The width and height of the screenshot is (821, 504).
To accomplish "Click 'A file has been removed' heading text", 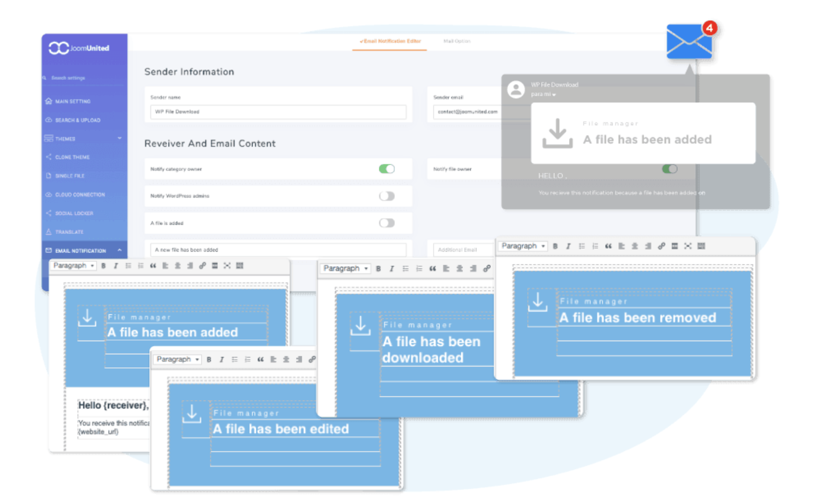I will click(637, 318).
